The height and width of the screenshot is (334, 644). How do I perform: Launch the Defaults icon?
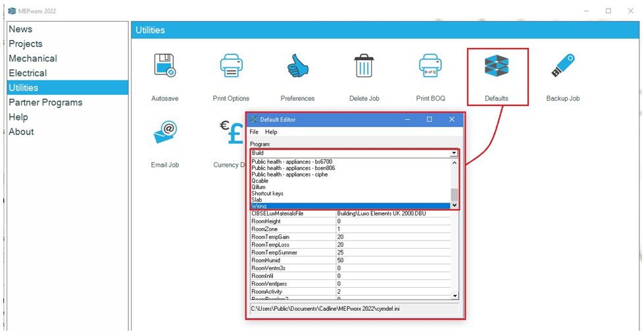click(497, 67)
